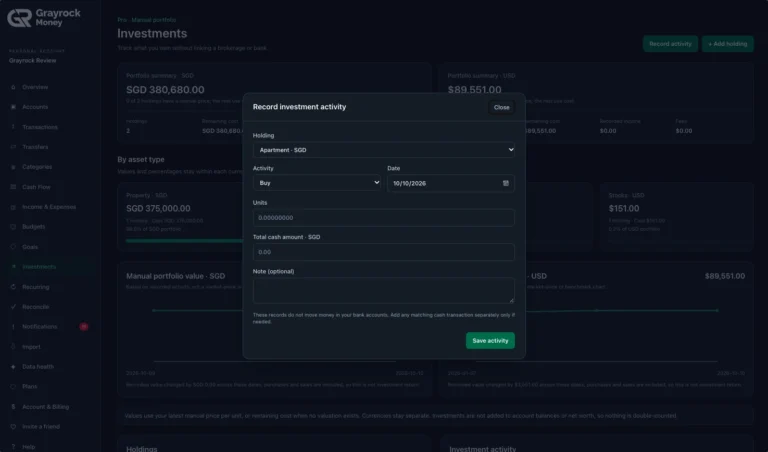This screenshot has width=768, height=452.
Task: Open Budgets in the sidebar
Action: [33, 227]
